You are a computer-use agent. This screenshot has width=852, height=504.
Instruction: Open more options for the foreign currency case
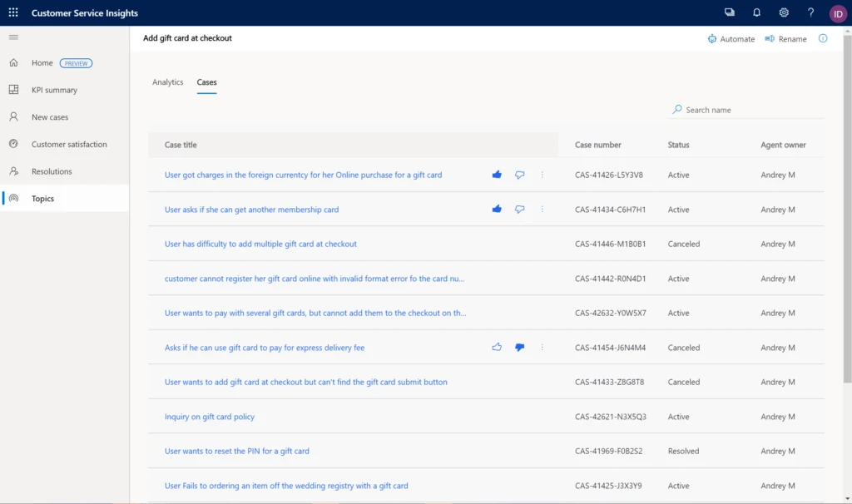[542, 175]
